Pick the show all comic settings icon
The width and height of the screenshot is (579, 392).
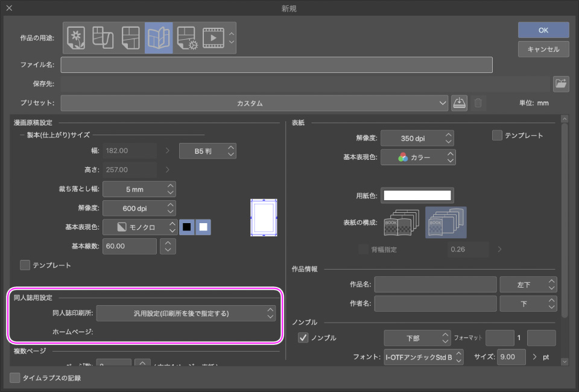pyautogui.click(x=186, y=37)
